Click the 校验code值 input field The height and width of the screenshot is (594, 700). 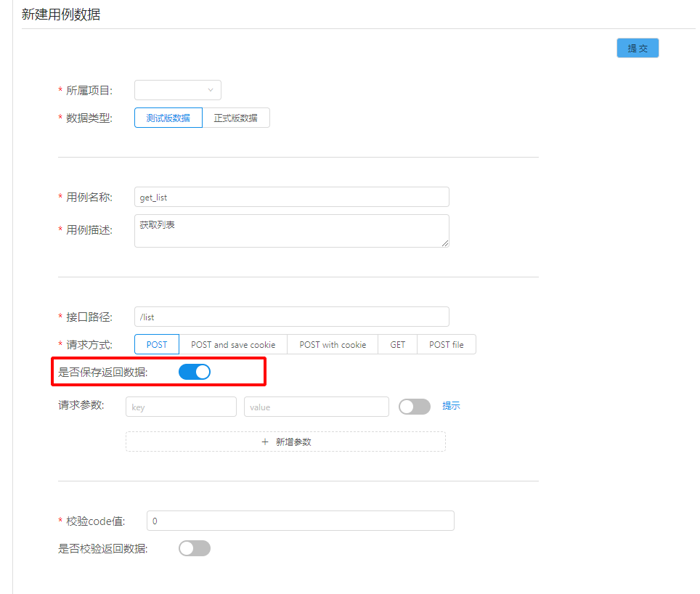[x=301, y=521]
